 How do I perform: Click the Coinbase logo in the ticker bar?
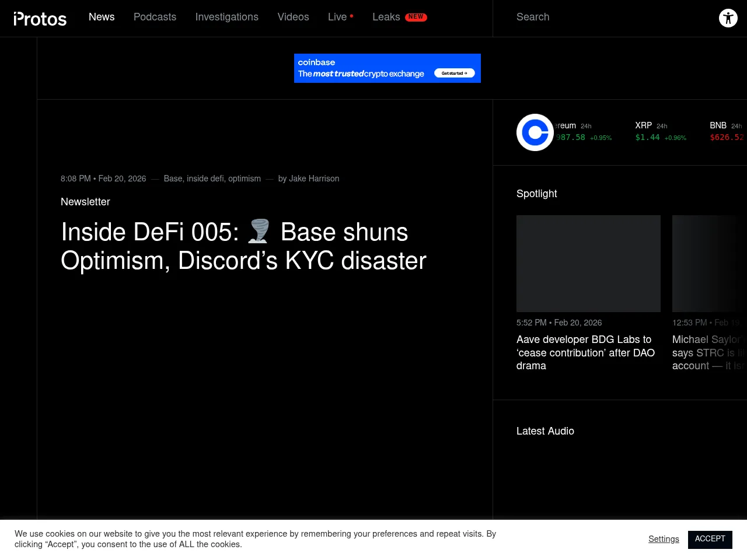tap(535, 132)
